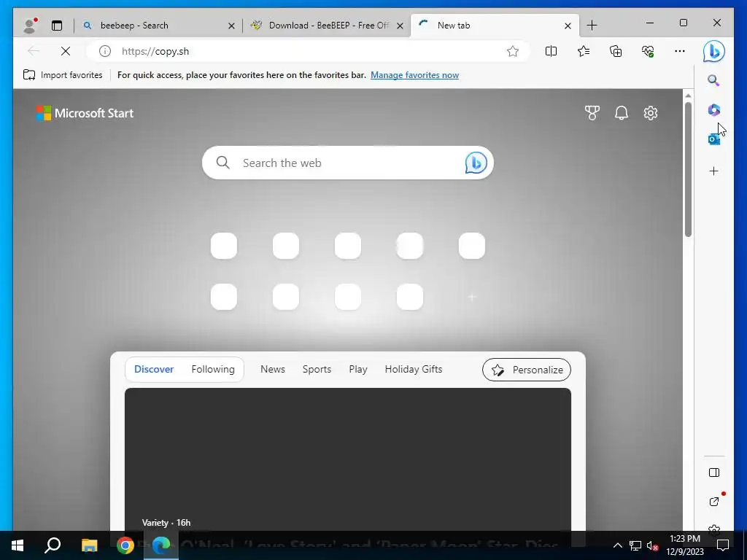Add a quick link site tile

(472, 297)
